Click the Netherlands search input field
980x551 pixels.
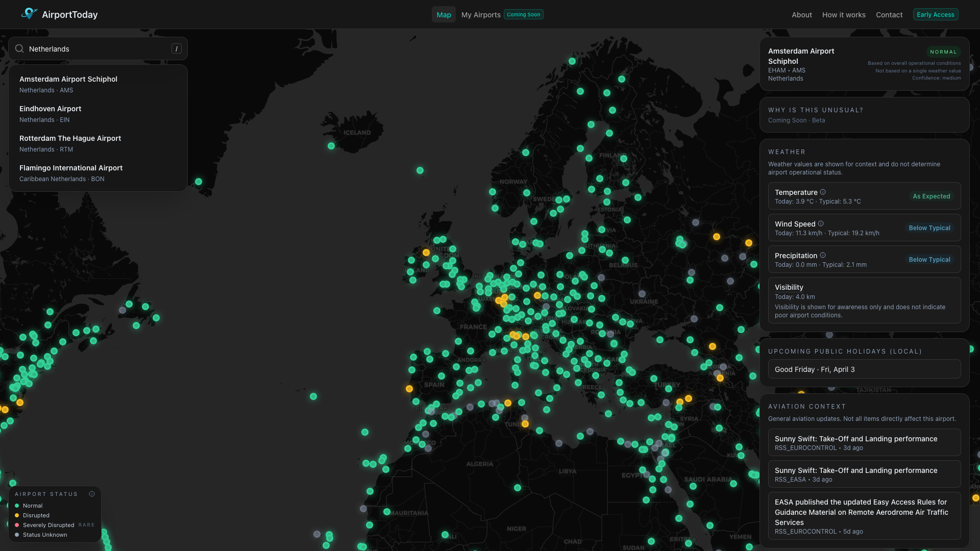tap(97, 49)
